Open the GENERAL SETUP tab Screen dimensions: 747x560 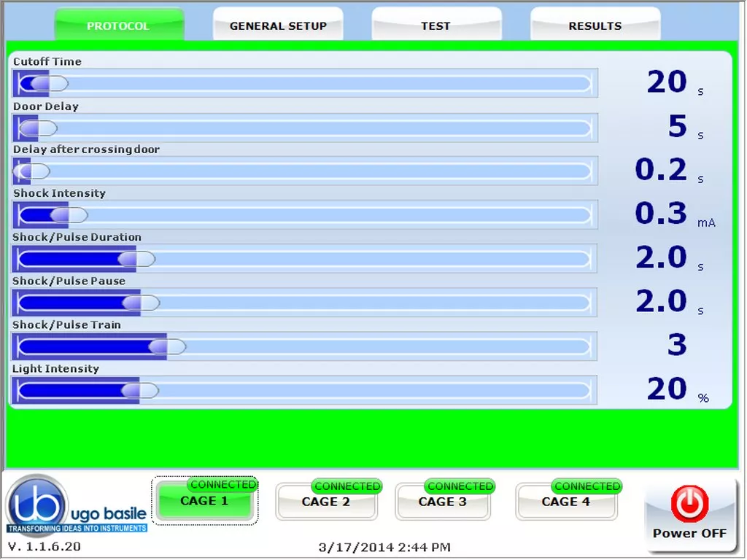[x=277, y=25]
